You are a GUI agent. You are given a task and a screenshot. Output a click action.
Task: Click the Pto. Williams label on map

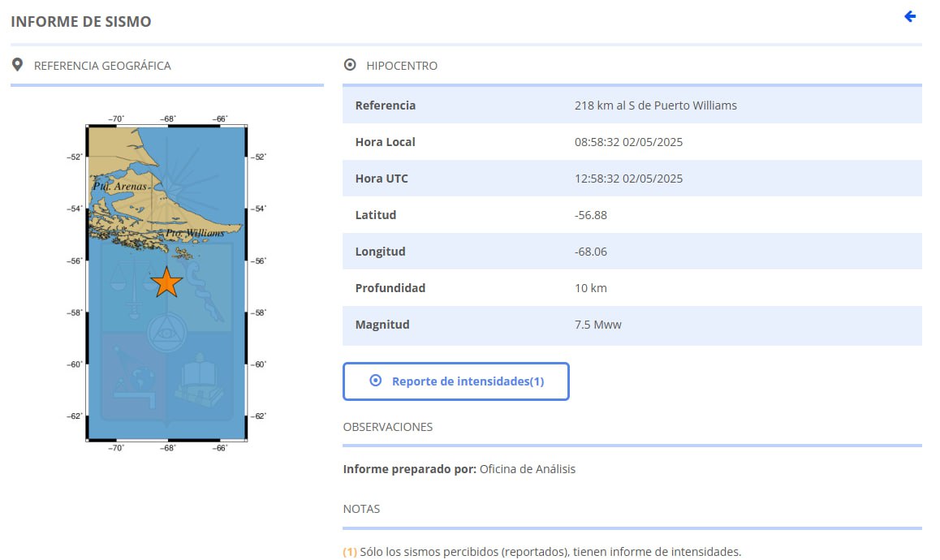tap(195, 233)
